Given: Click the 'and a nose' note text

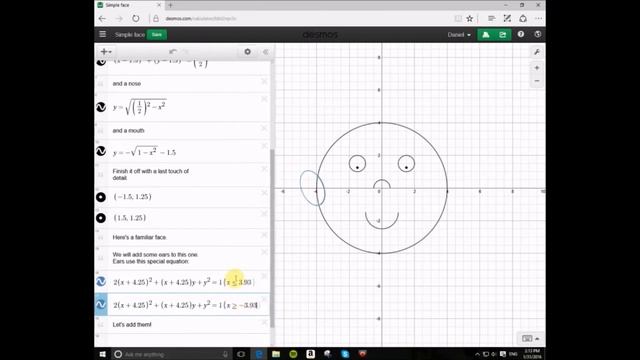Looking at the screenshot, I should 127,84.
